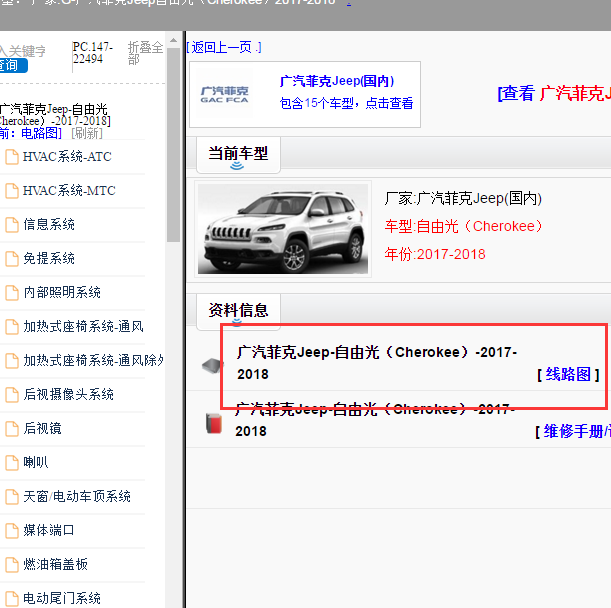This screenshot has width=611, height=608.
Task: Click the file icon beside 后视镜
Action: [x=12, y=429]
